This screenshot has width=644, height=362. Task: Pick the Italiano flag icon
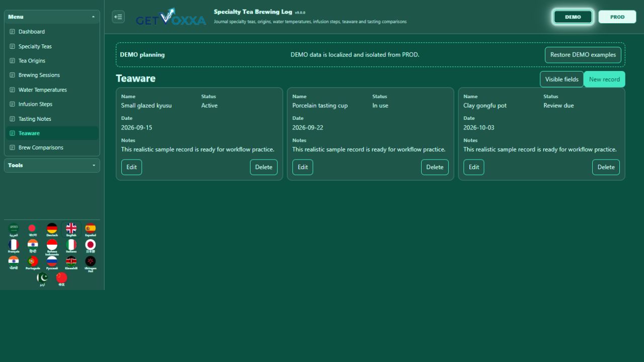pyautogui.click(x=71, y=246)
